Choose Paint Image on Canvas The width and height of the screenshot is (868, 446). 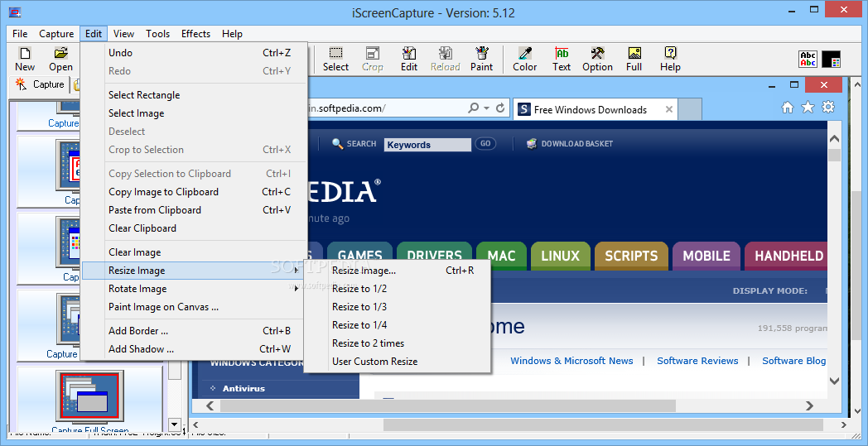click(x=195, y=307)
